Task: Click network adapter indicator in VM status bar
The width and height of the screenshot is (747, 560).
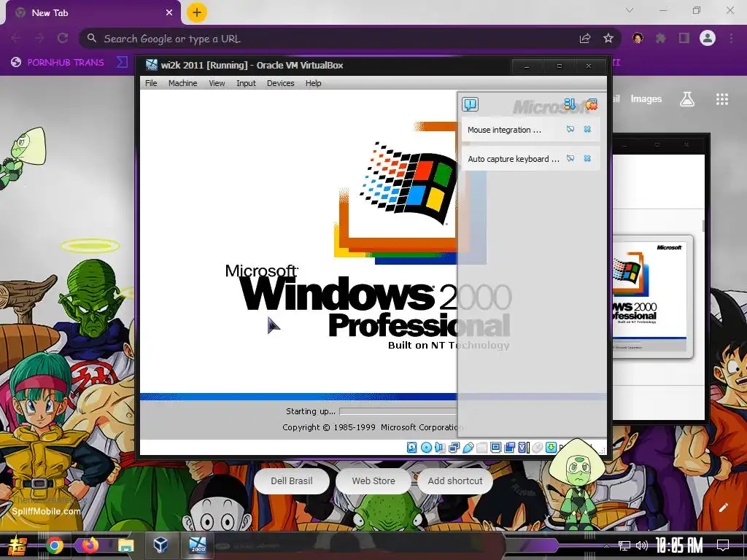Action: coord(454,447)
